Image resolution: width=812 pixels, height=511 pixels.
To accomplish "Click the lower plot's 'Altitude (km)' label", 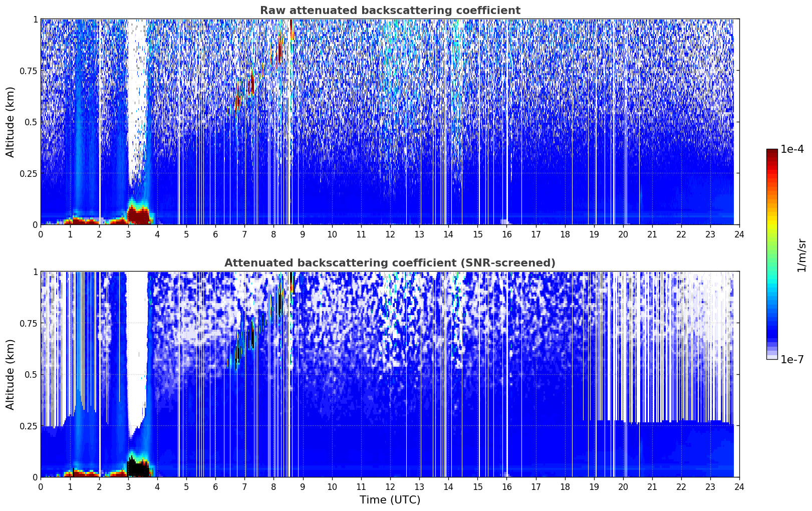I will tap(11, 375).
